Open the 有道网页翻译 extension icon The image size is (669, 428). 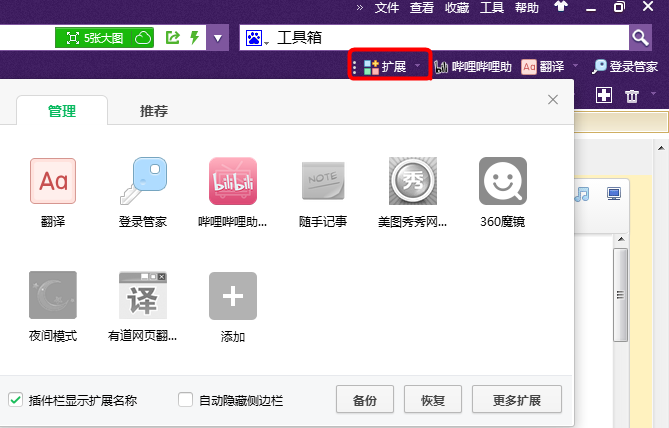(143, 296)
